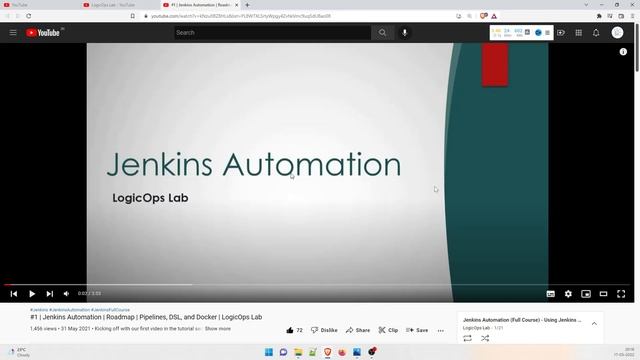Open the browser extensions puzzle icon
This screenshot has width=640, height=360.
(599, 16)
